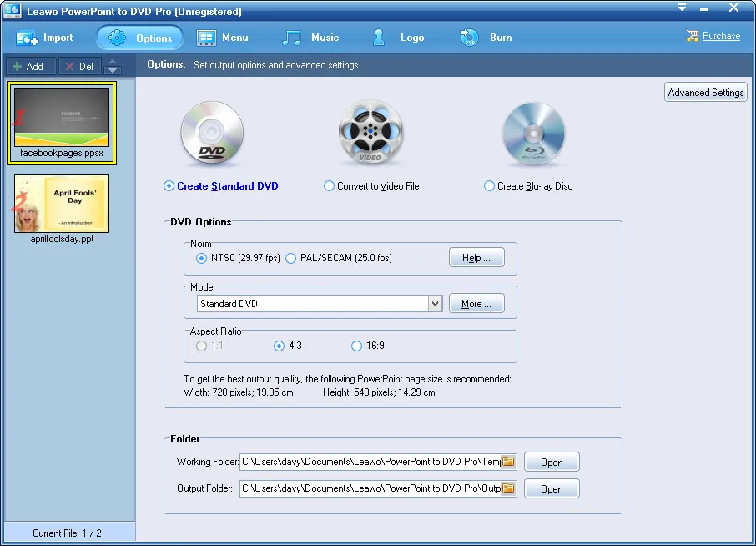Screen dimensions: 756x546
Task: Browse for the Working Folder with the folder icon
Action: (x=509, y=462)
